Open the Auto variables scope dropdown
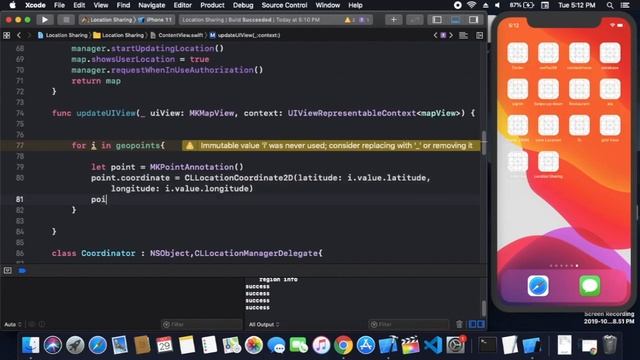640x360 pixels. coord(13,325)
